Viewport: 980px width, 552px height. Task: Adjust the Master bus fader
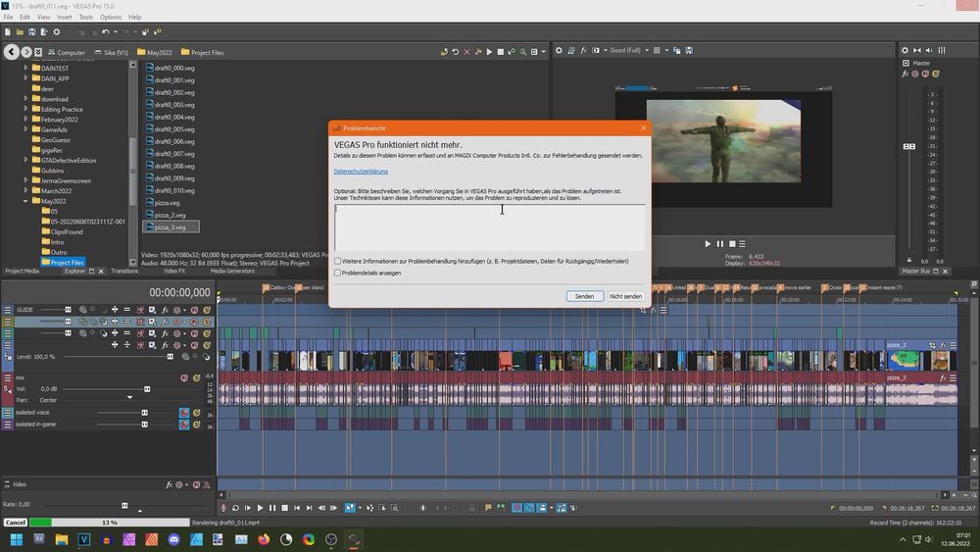909,146
